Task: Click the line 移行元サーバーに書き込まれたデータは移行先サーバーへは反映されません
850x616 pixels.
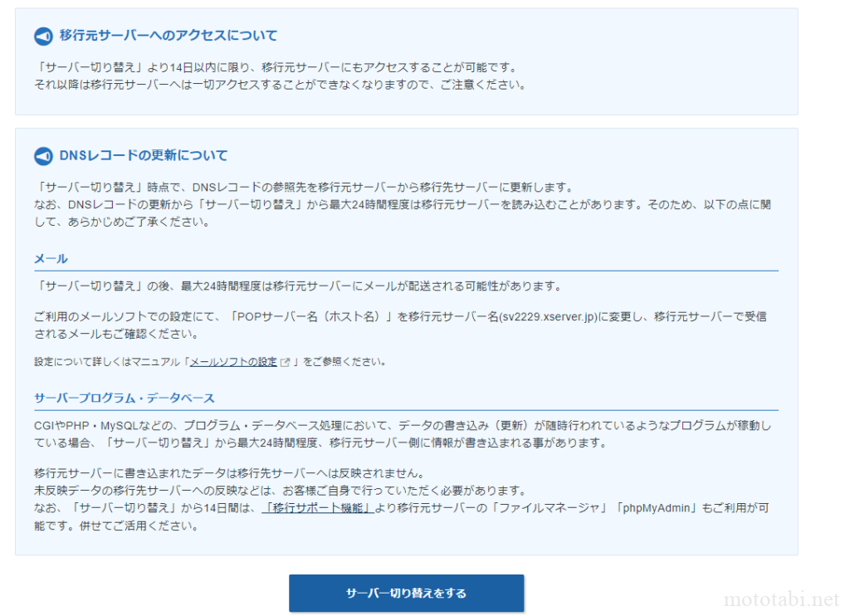Action: (x=231, y=473)
